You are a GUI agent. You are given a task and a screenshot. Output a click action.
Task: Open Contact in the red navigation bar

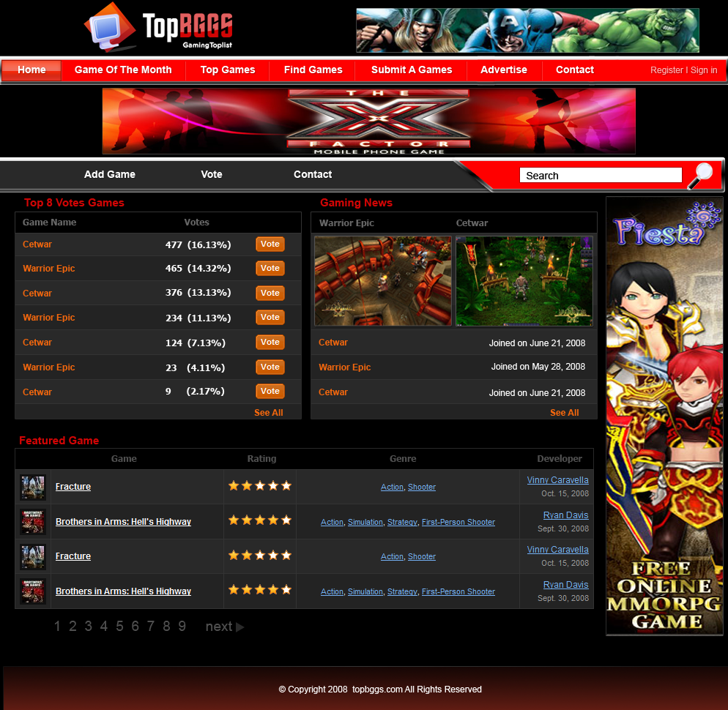point(575,70)
